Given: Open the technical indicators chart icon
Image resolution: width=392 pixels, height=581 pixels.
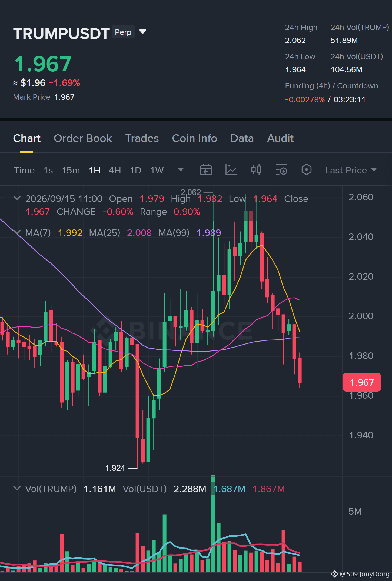Looking at the screenshot, I should click(231, 170).
